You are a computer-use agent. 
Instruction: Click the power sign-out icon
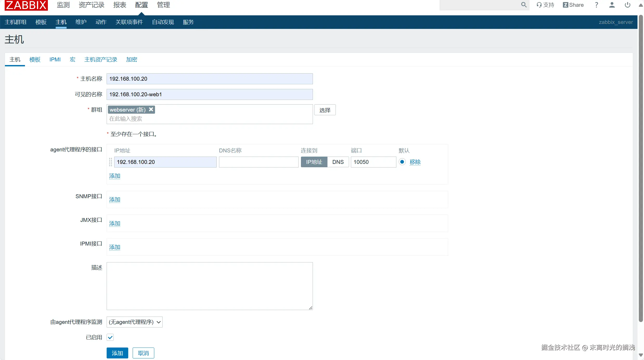click(x=627, y=5)
